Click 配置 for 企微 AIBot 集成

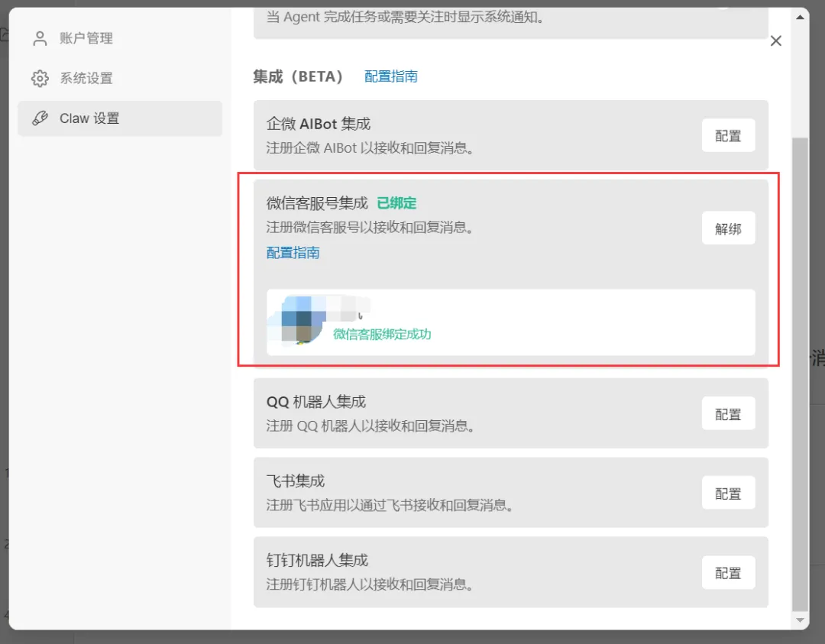(728, 136)
